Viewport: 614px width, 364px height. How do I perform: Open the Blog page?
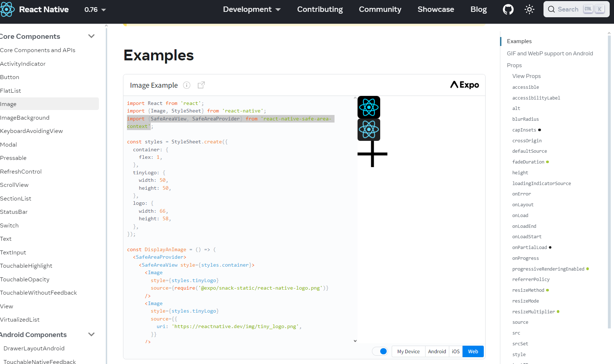[478, 9]
